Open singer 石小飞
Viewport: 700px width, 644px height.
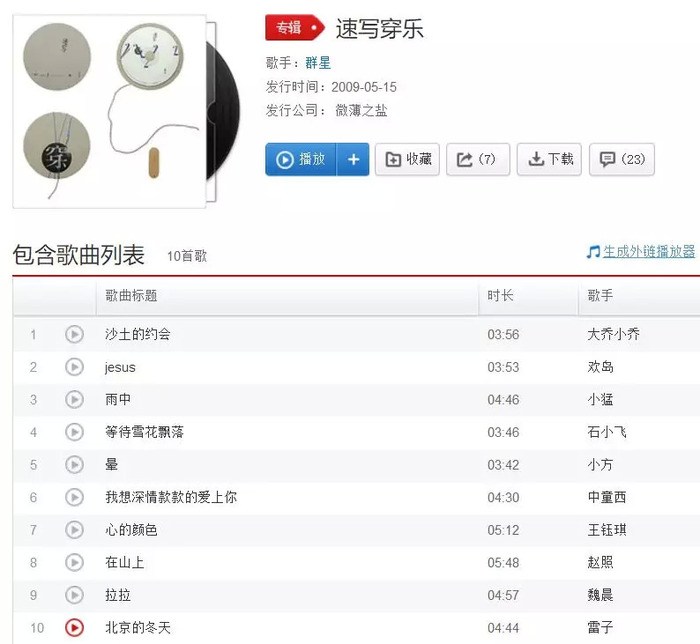click(x=607, y=432)
